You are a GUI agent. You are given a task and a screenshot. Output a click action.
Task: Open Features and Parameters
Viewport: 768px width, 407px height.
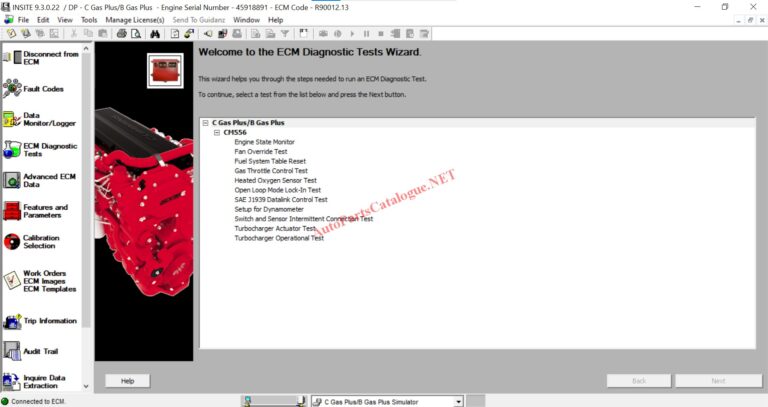click(x=12, y=211)
